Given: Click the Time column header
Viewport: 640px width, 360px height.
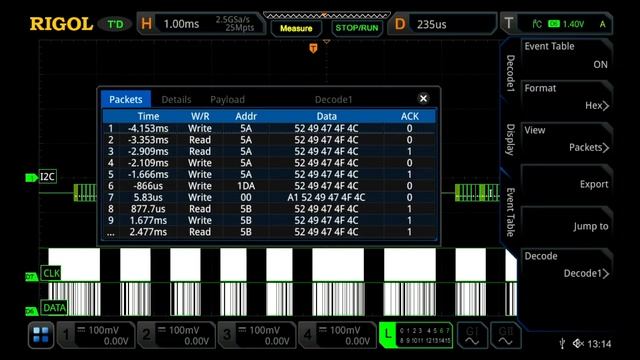Looking at the screenshot, I should (148, 116).
